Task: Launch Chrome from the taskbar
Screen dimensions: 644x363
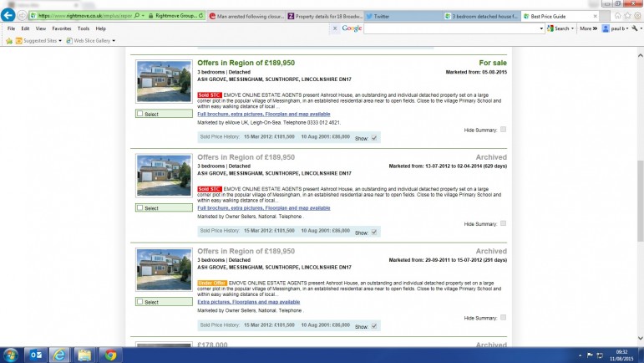Action: [x=111, y=354]
